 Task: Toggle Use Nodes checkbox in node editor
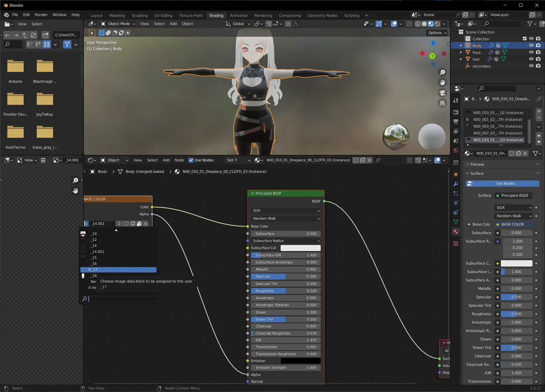point(191,160)
